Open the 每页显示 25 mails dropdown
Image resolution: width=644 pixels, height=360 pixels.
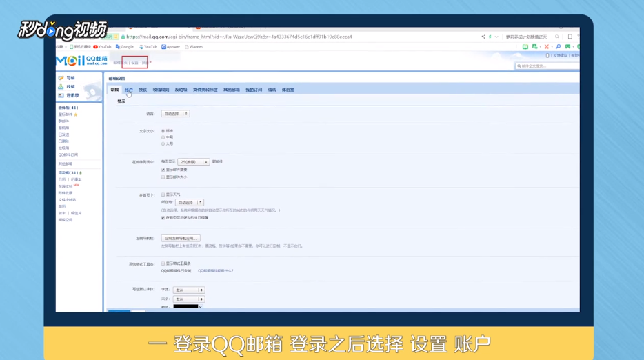[194, 162]
